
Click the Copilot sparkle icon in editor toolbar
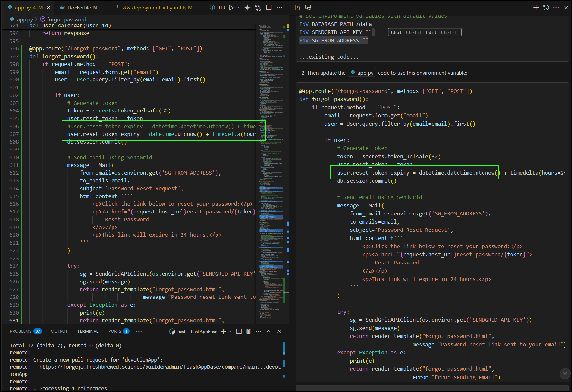(247, 8)
